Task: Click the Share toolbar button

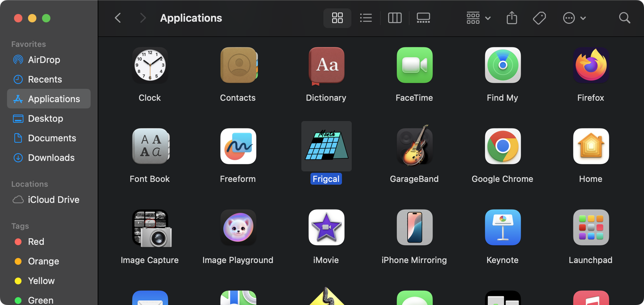Action: 512,18
